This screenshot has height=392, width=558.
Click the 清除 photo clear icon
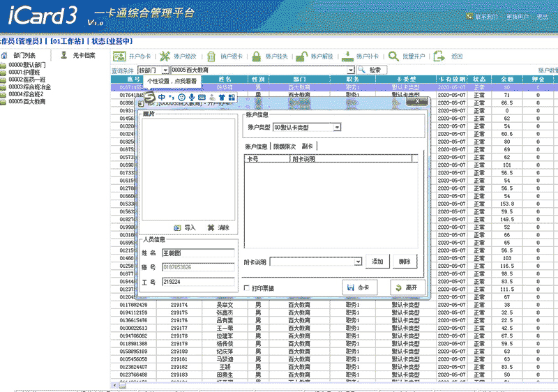click(211, 227)
